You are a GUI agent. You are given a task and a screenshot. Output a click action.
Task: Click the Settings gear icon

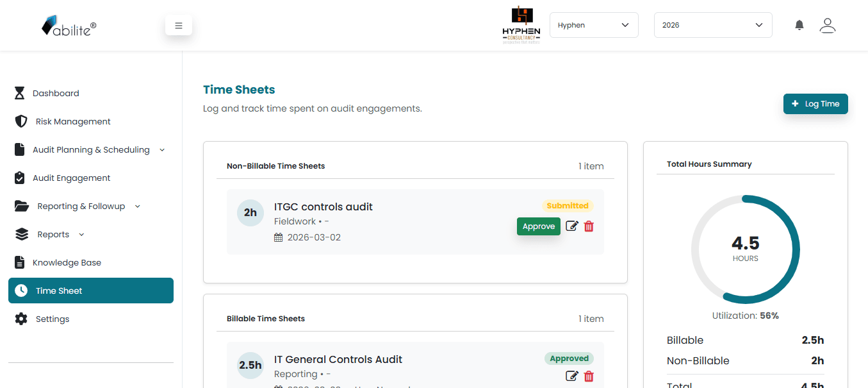coord(21,319)
